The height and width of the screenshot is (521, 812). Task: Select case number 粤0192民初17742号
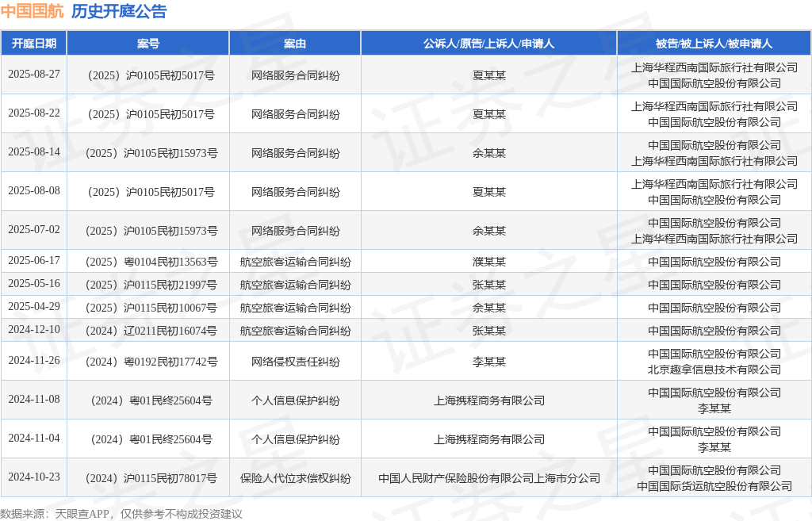(151, 362)
